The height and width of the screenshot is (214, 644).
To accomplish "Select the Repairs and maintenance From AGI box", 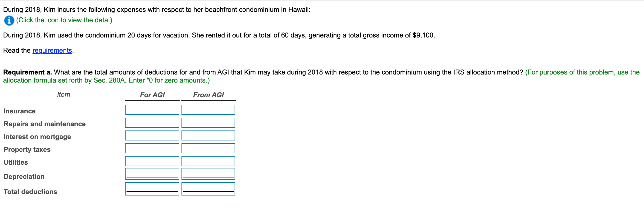I will 208,122.
